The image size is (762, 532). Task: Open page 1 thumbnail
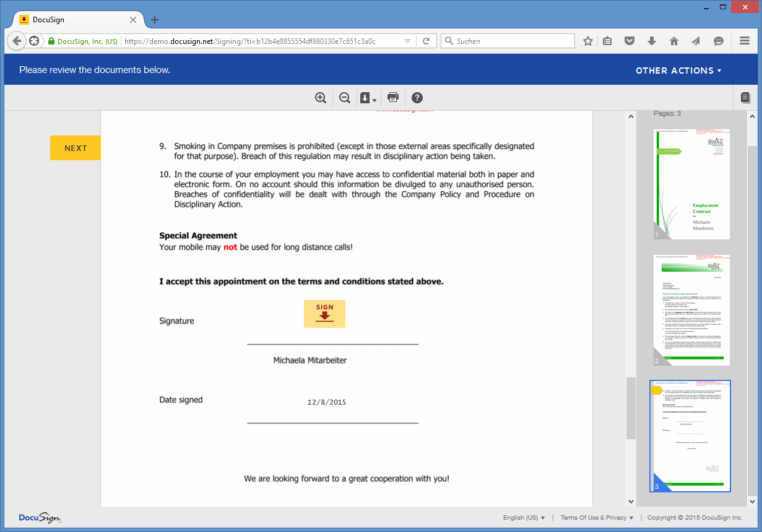click(692, 184)
